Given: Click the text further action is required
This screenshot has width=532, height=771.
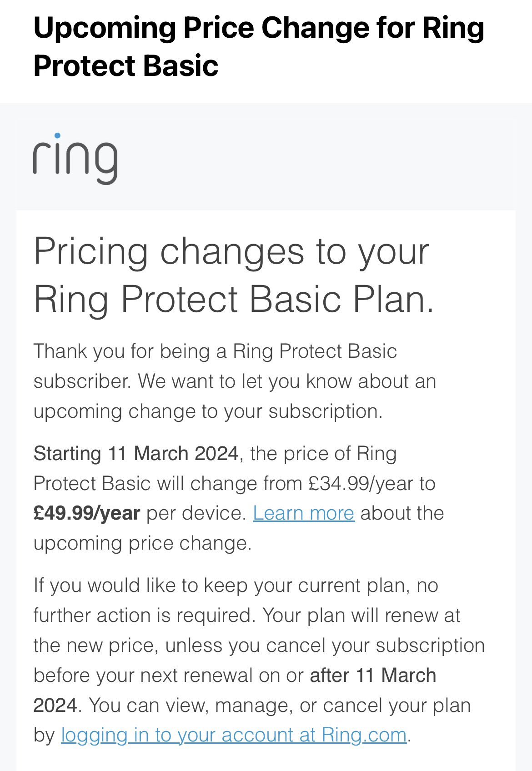Looking at the screenshot, I should pos(141,615).
